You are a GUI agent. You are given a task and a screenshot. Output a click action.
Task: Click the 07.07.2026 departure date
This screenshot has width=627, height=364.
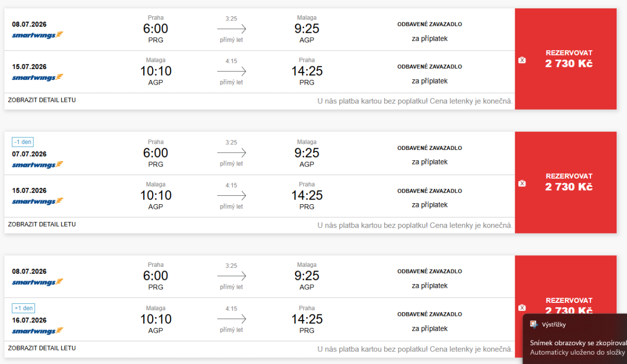[x=29, y=154]
